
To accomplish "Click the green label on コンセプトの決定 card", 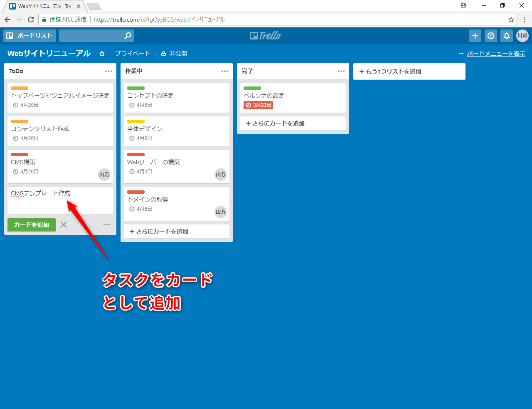I will point(136,88).
